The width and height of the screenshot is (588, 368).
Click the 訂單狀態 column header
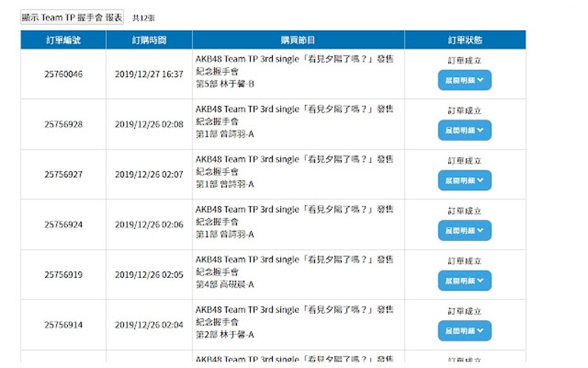[465, 40]
